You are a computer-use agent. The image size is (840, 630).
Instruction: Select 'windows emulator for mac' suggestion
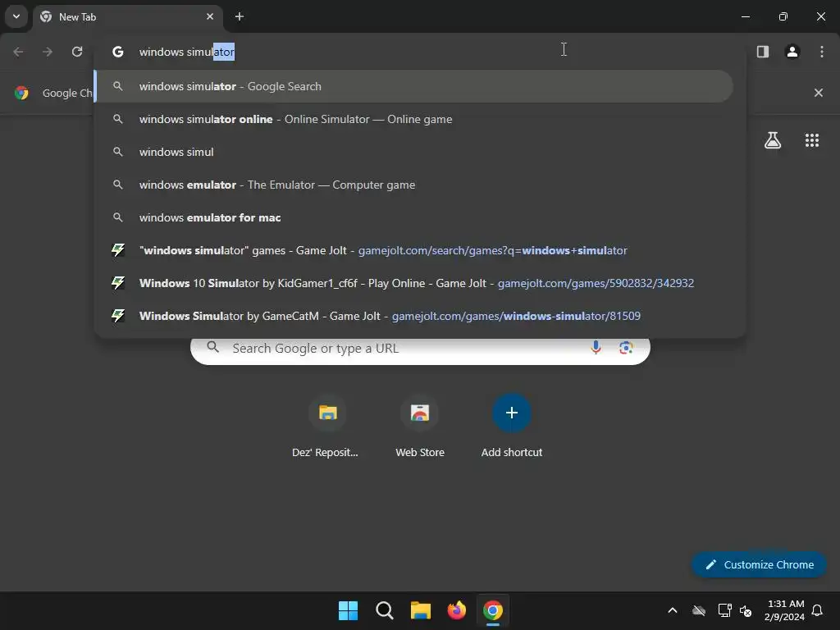[413, 217]
